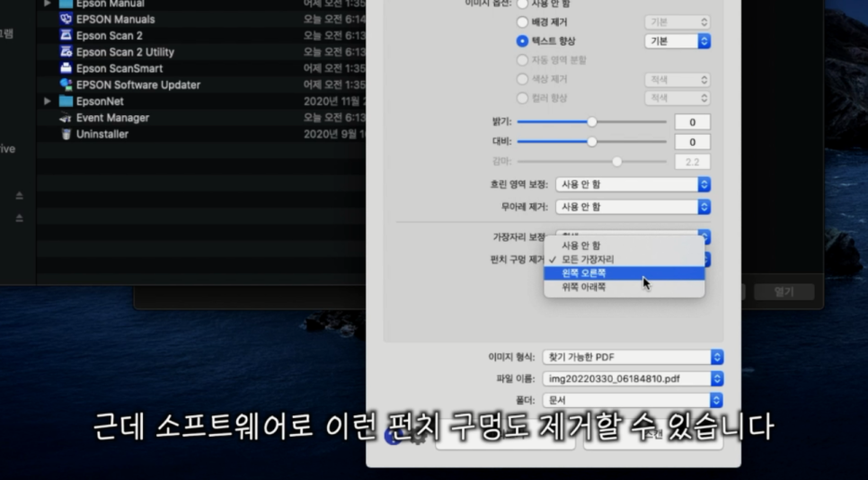Select the Epson Scan 2 Utility icon
This screenshot has width=868, height=480.
pyautogui.click(x=66, y=52)
